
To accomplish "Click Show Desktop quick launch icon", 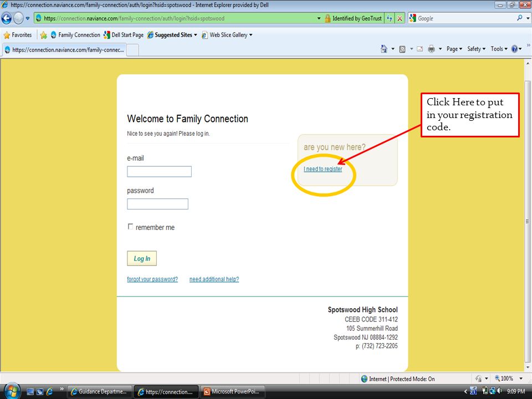I will coord(30,392).
